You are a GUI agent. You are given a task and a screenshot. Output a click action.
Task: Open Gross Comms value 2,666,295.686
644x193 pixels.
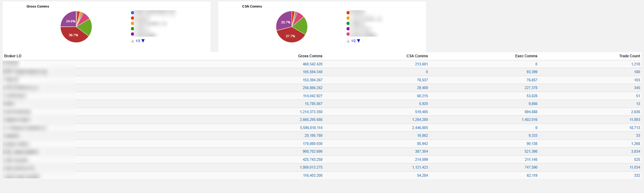(x=311, y=120)
